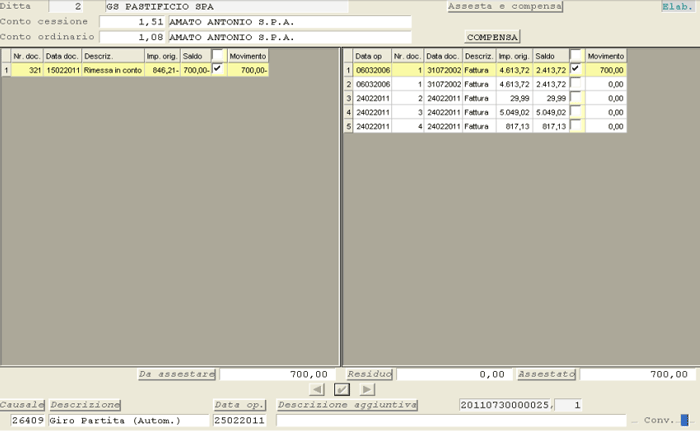Click the Saldo column header in left table
This screenshot has height=431, width=700.
tap(194, 56)
